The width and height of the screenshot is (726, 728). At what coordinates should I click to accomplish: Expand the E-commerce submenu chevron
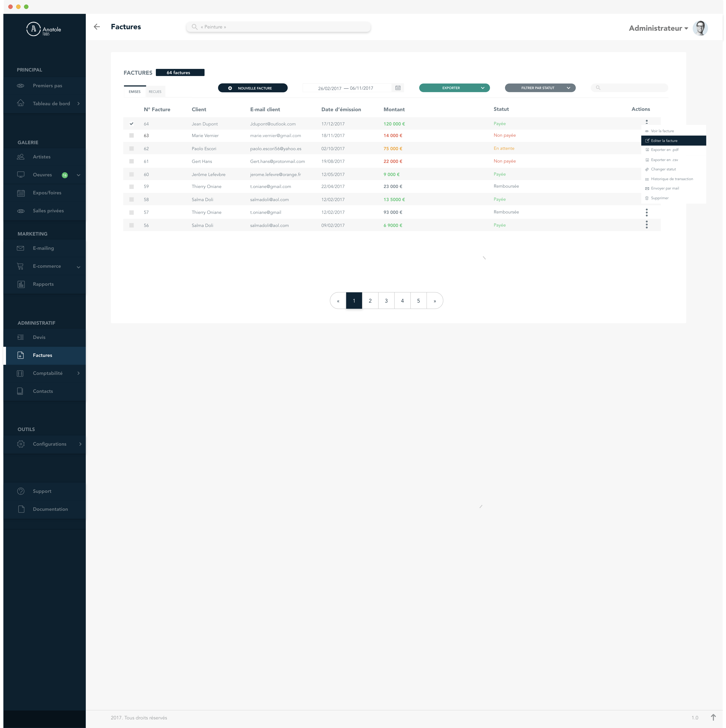(x=78, y=267)
